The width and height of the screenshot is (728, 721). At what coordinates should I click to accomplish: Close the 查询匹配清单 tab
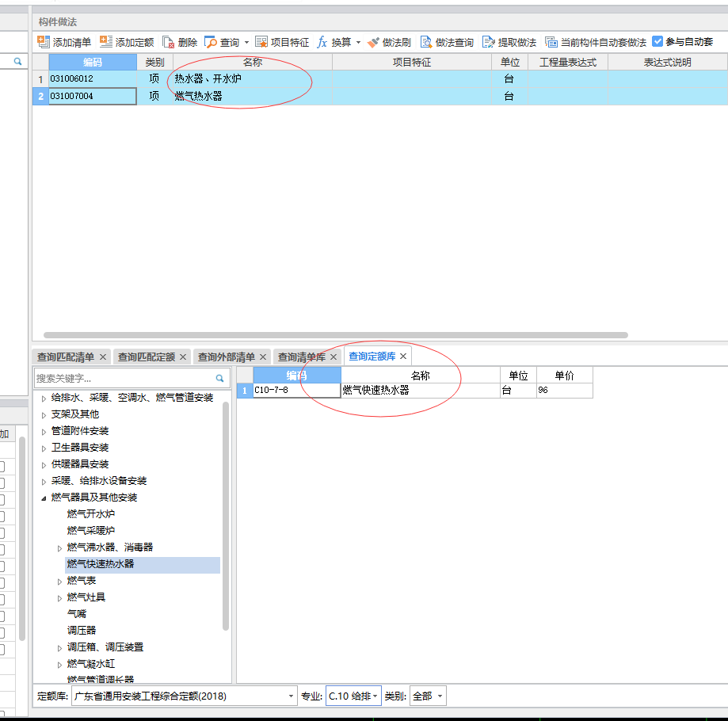(103, 357)
